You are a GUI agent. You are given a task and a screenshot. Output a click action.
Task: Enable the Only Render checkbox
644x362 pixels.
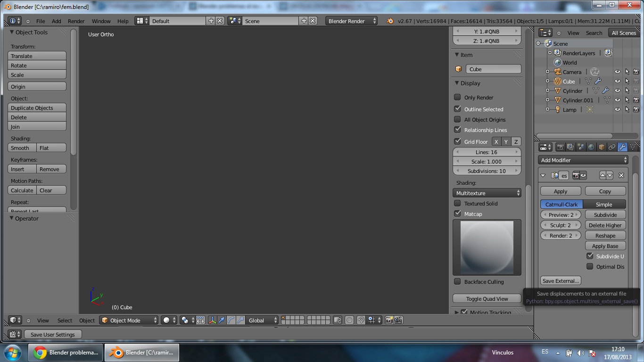coord(457,97)
